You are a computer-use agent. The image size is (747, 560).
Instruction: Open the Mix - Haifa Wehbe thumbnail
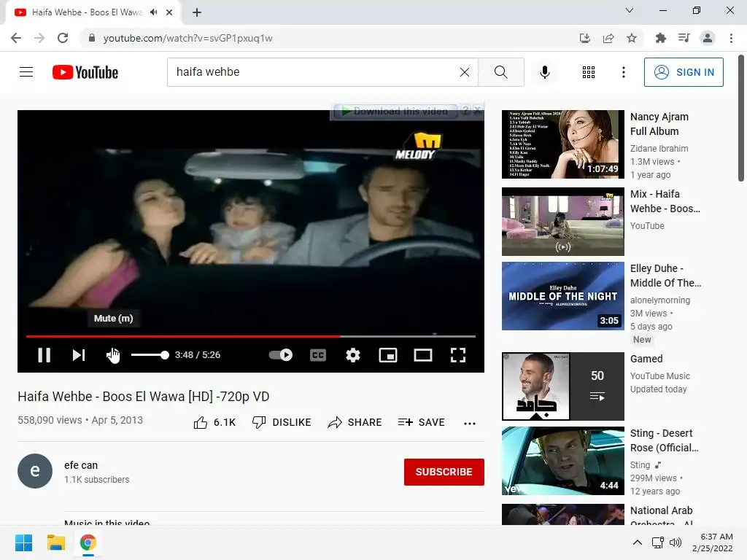(562, 222)
